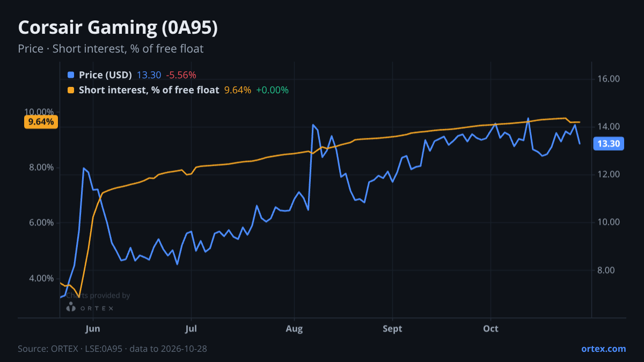Click the 13.30 price value in legend

[x=149, y=75]
